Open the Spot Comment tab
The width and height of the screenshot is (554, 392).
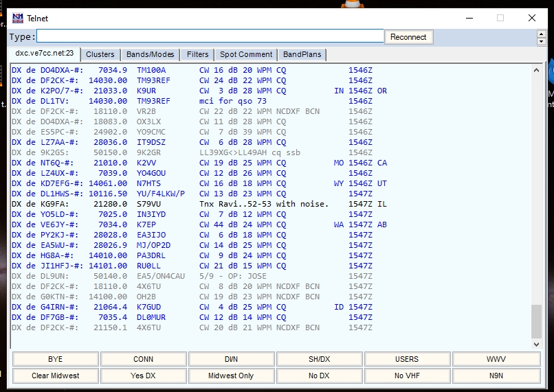pos(246,54)
